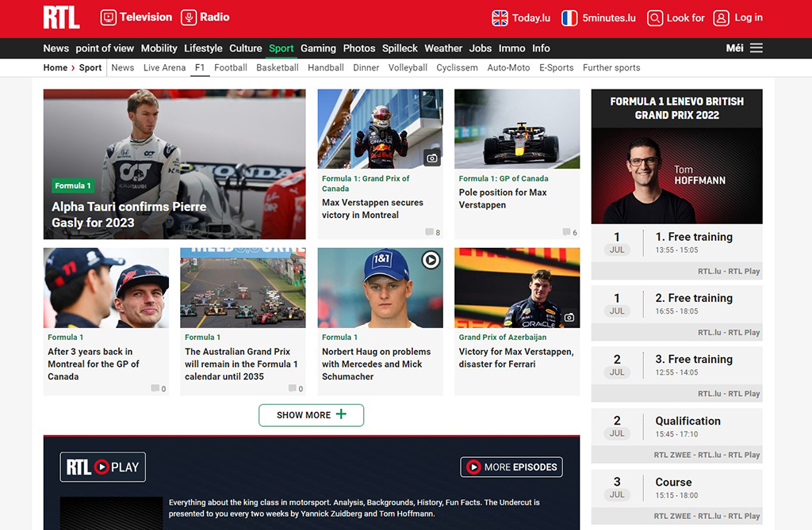
Task: Click the French flag 5minutes.lu icon
Action: click(569, 18)
